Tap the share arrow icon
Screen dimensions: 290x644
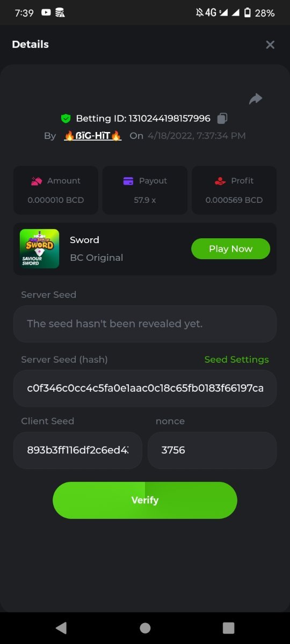tap(256, 99)
